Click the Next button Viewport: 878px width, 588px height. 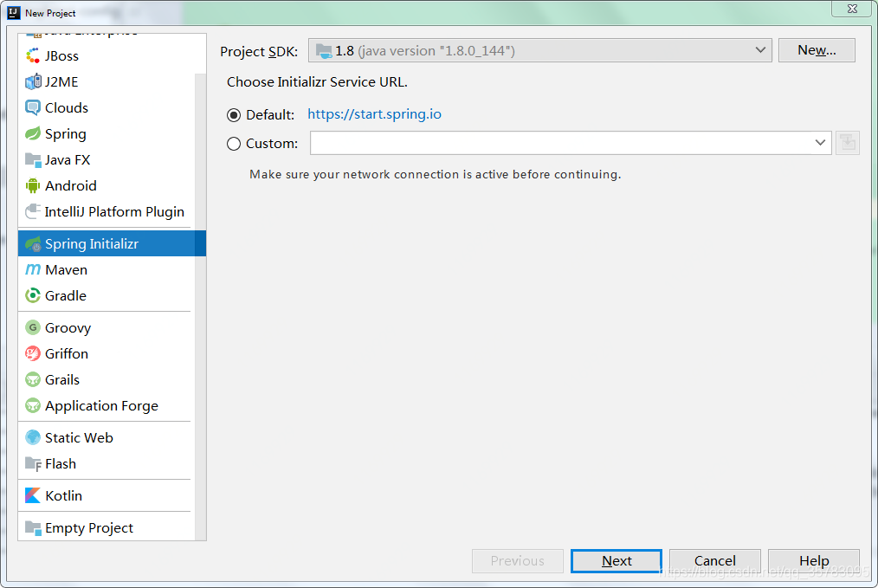click(616, 561)
